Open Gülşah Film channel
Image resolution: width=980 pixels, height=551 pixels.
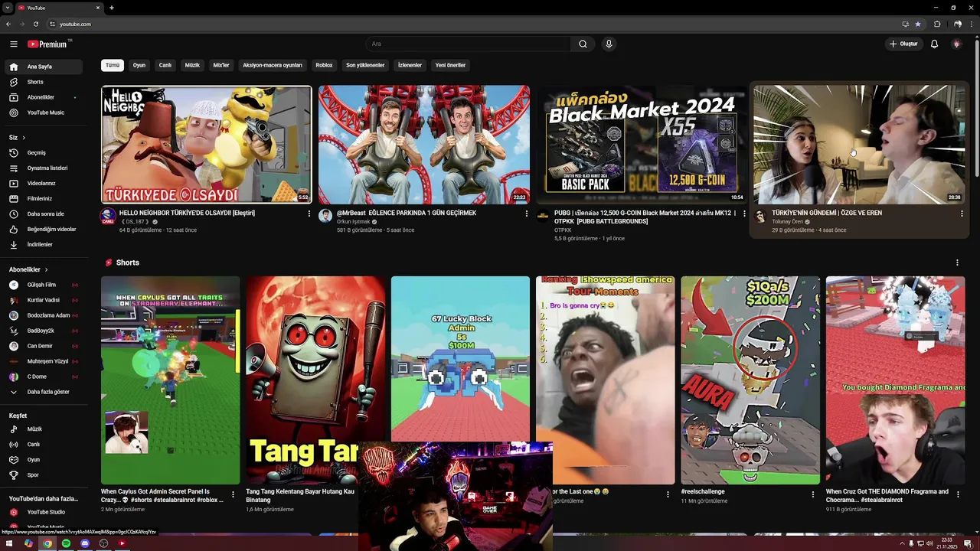tap(43, 285)
